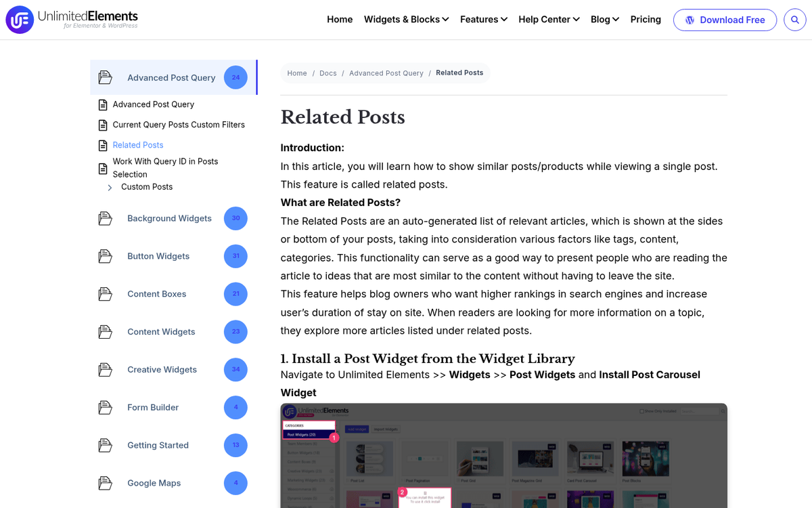Image resolution: width=812 pixels, height=508 pixels.
Task: Click the Content Boxes document icon
Action: [x=106, y=294]
